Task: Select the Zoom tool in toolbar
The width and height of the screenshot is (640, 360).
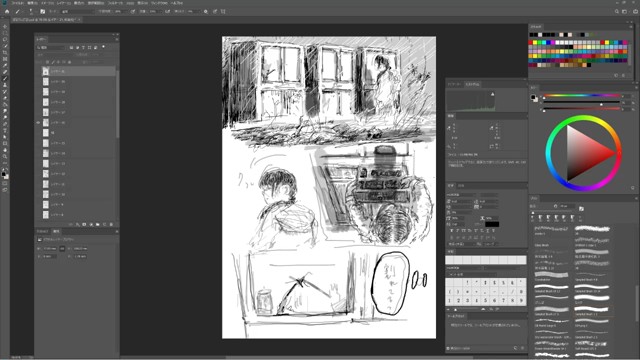Action: coord(5,156)
